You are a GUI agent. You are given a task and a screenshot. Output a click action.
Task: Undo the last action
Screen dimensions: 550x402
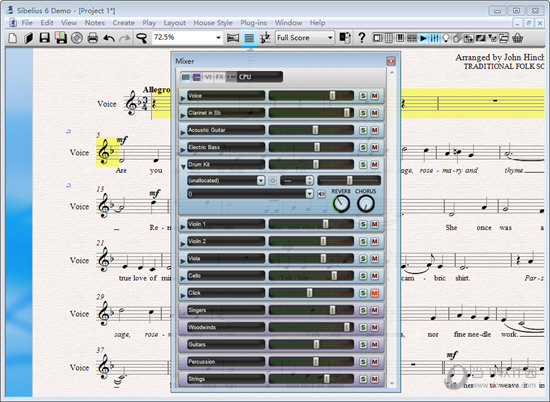[x=109, y=38]
